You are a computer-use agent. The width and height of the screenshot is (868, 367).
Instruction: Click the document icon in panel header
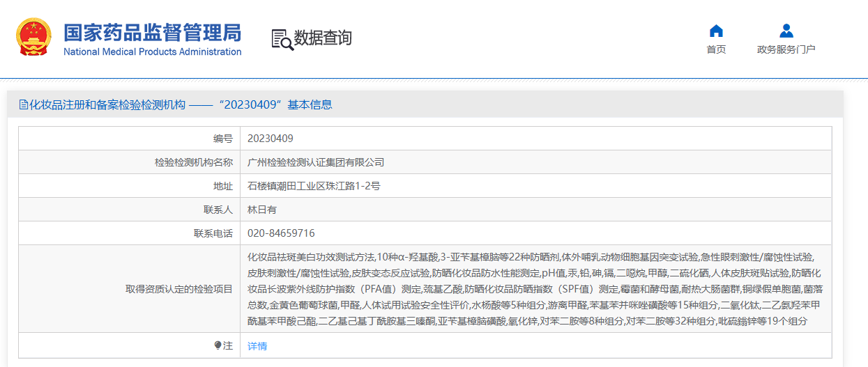point(23,105)
